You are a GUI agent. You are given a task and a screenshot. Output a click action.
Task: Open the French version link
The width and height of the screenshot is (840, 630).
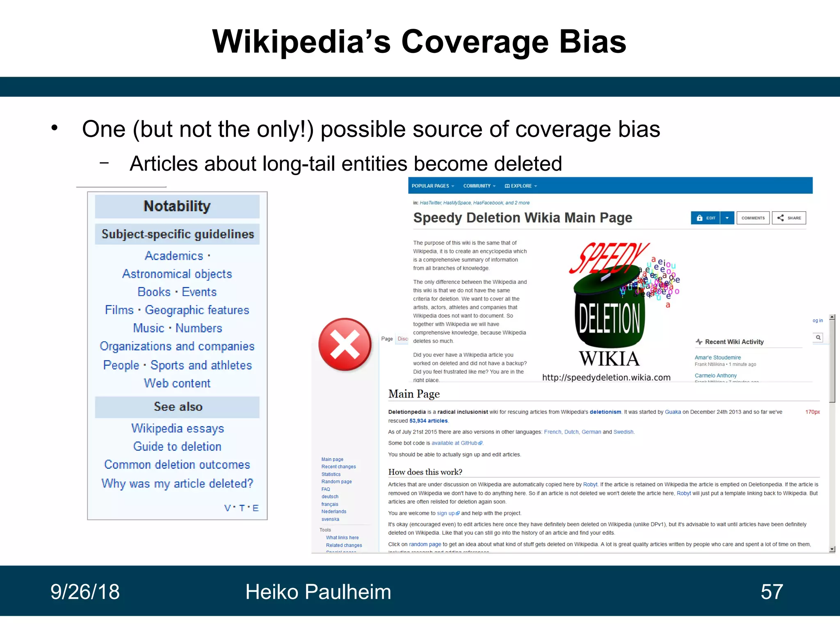point(552,432)
